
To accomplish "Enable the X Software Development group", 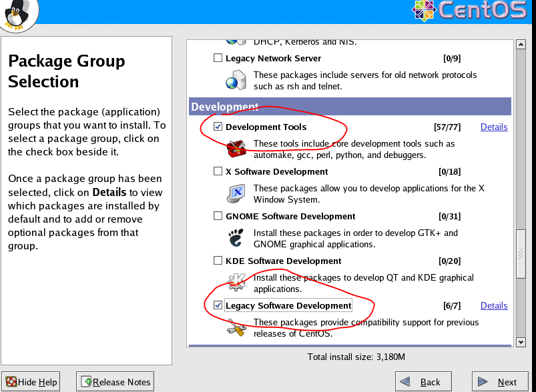I will tap(218, 171).
